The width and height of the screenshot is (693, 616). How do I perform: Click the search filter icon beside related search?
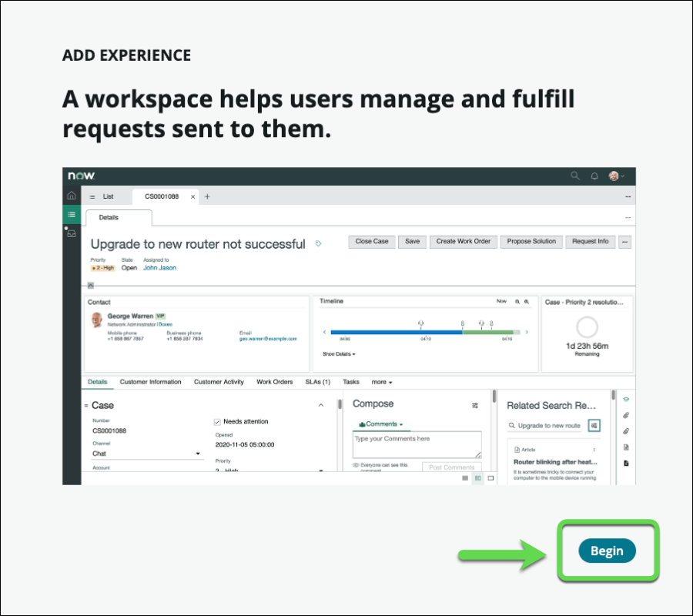(x=594, y=425)
